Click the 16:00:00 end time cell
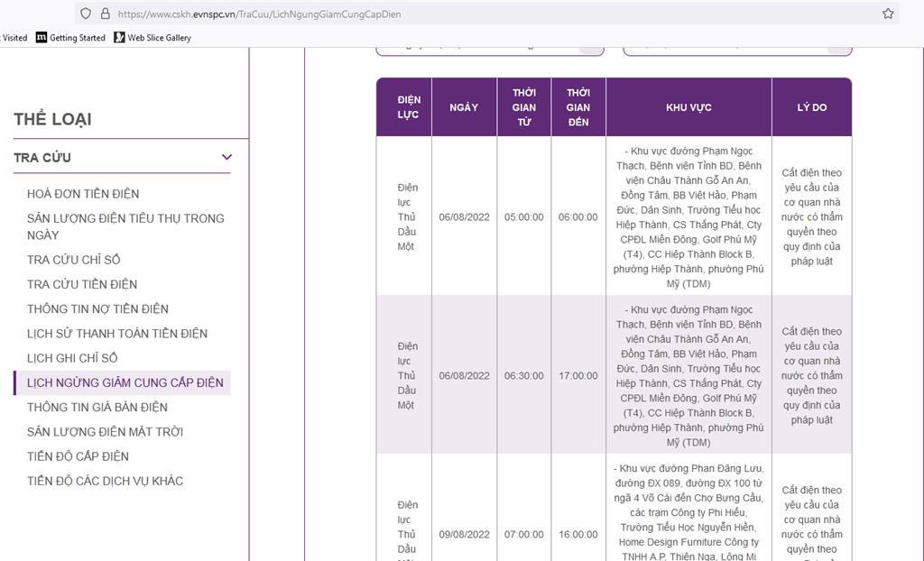Viewport: 924px width, 561px height. (x=578, y=535)
